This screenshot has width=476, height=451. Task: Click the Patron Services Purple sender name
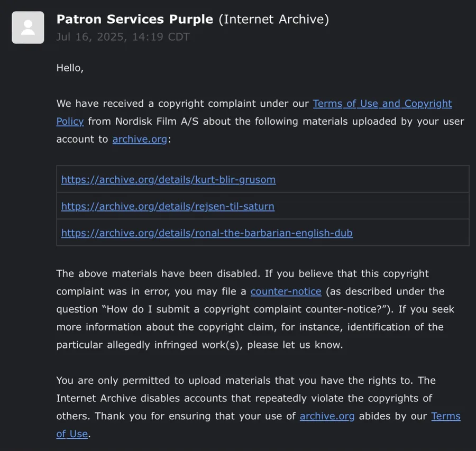[x=135, y=19]
